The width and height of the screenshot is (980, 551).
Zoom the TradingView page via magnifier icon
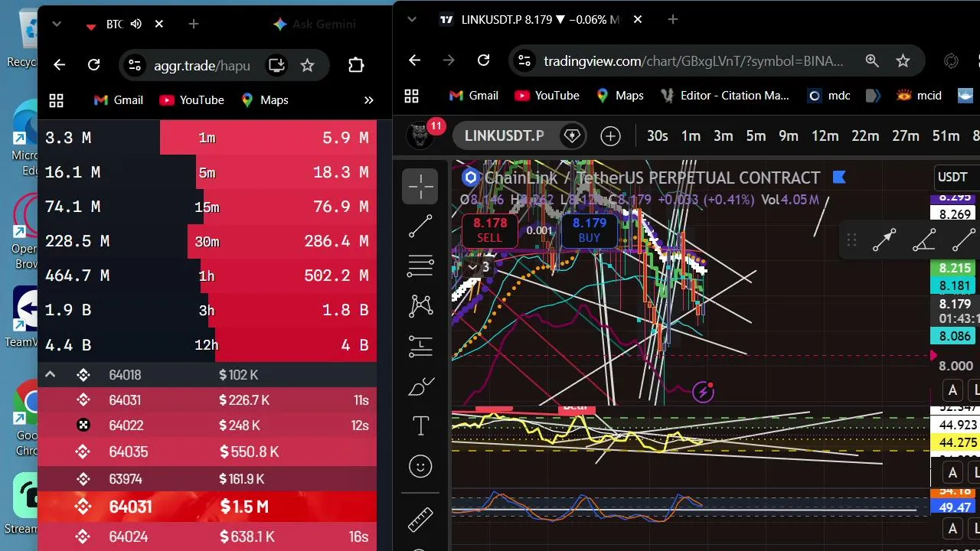[872, 60]
